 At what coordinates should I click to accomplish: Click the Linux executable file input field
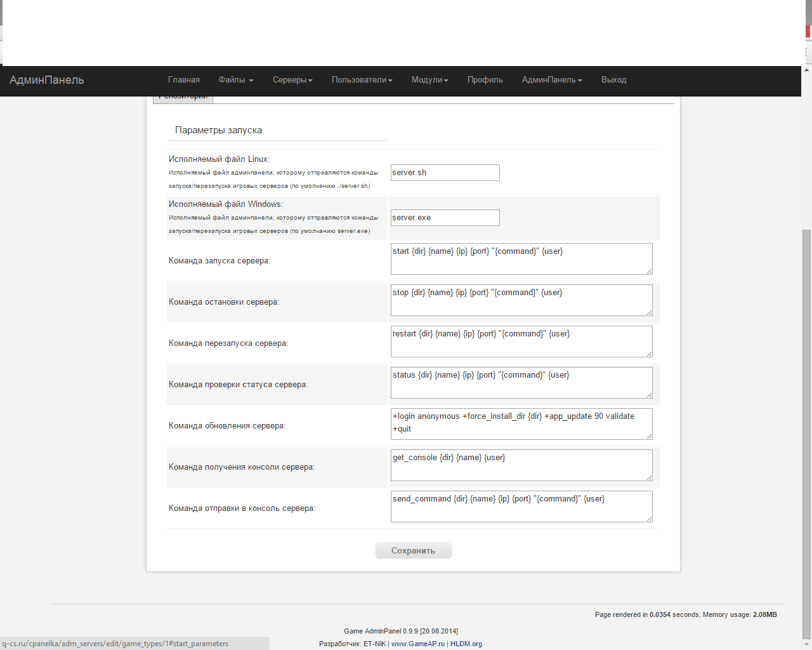(445, 173)
